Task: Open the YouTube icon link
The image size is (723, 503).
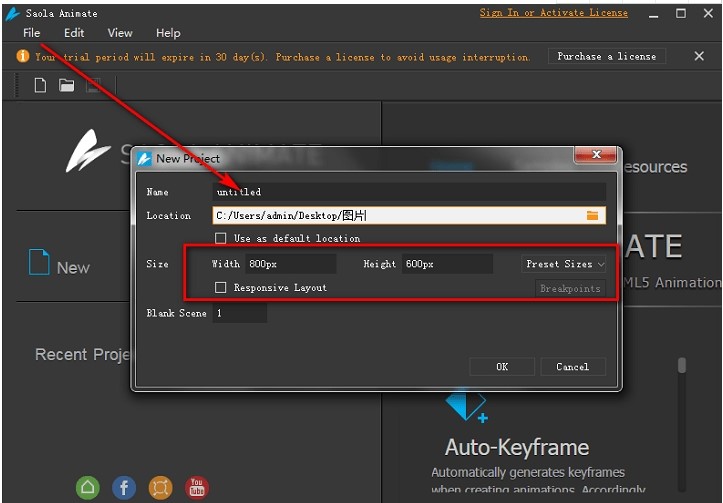Action: tap(197, 487)
